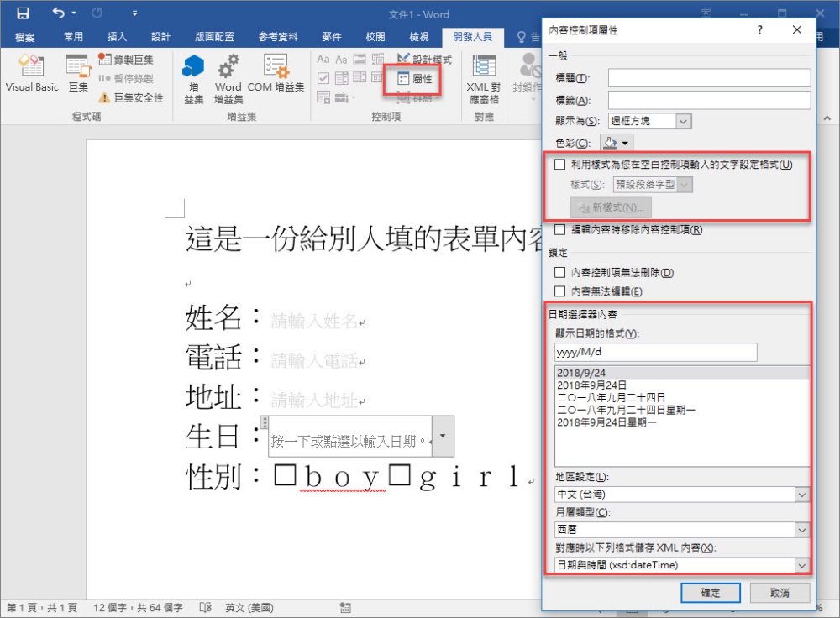Customize Quick Access Toolbar dropdown
Screen dimensions: 840x618
(x=134, y=13)
